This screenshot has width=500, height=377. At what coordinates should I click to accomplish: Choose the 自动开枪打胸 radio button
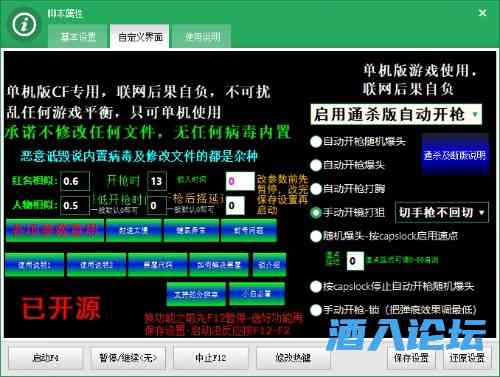(316, 189)
